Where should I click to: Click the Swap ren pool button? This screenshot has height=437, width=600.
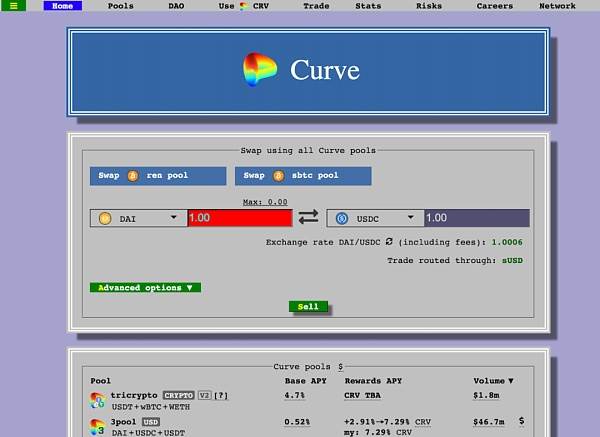coord(158,176)
